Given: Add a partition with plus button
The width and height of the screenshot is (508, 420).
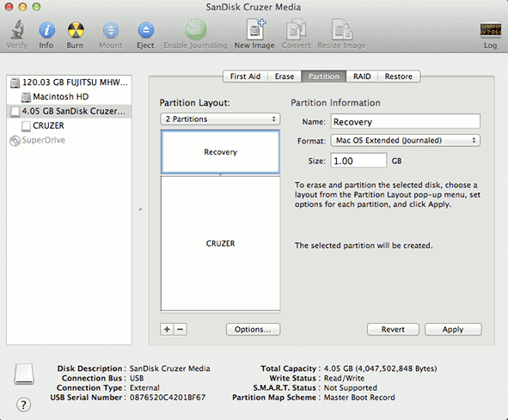Looking at the screenshot, I should (x=167, y=329).
